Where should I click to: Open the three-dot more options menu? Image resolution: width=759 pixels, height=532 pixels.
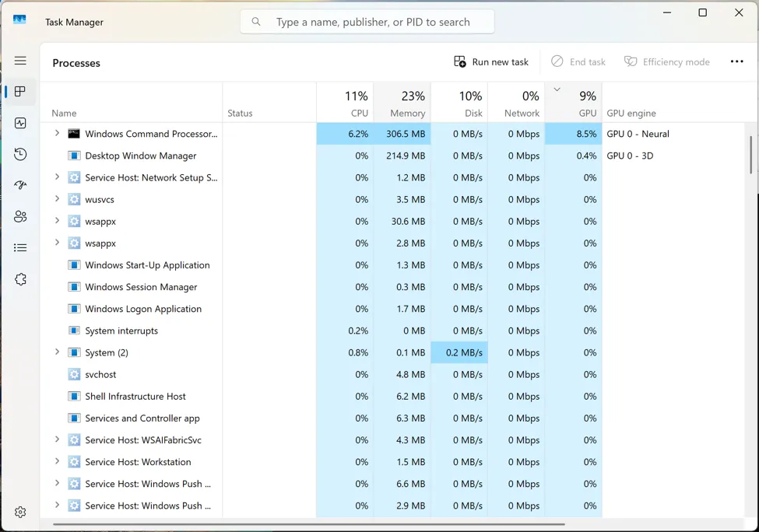coord(736,61)
